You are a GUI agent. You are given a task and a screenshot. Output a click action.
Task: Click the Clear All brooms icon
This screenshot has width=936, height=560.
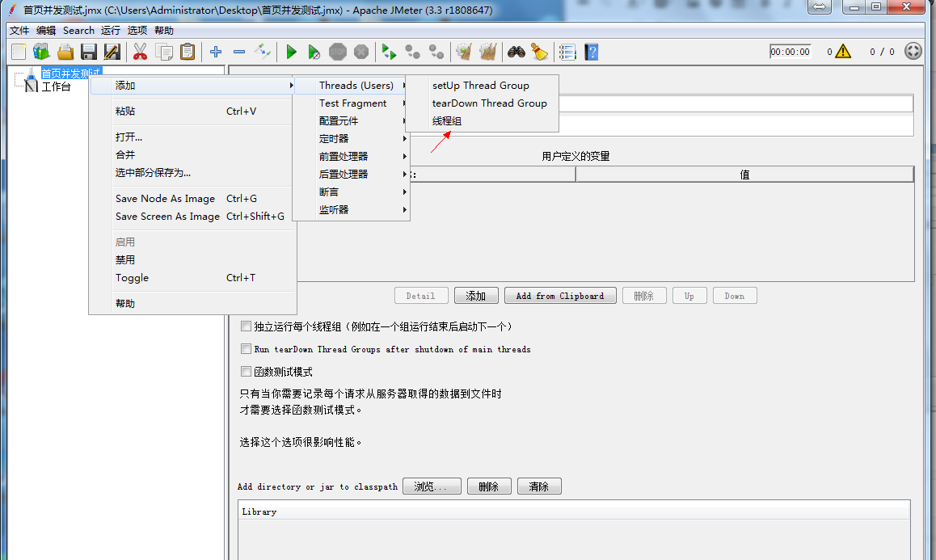click(487, 52)
